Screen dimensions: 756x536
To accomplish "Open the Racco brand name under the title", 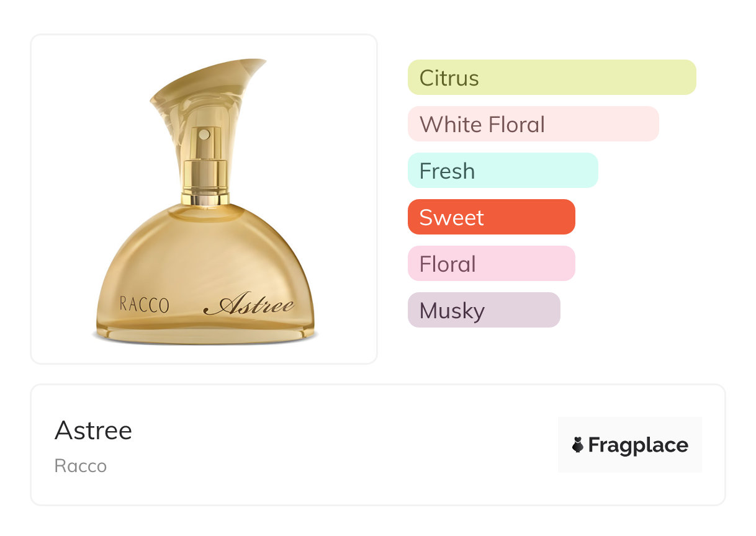I will (x=81, y=466).
